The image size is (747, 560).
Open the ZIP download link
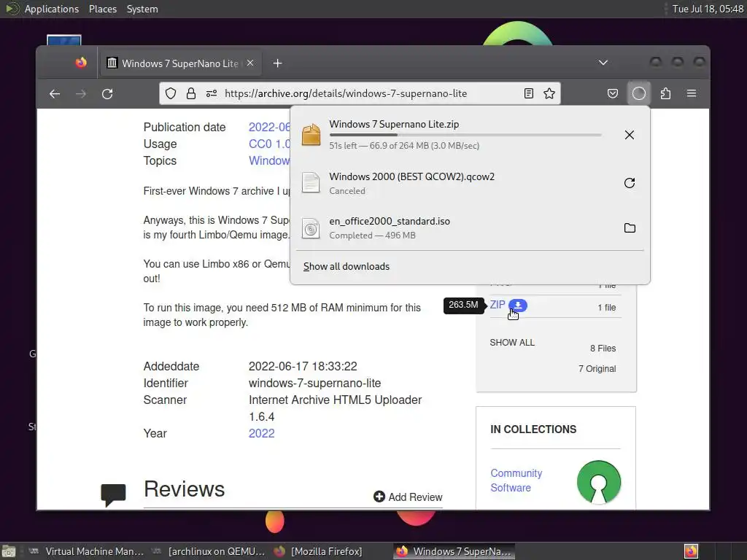497,305
